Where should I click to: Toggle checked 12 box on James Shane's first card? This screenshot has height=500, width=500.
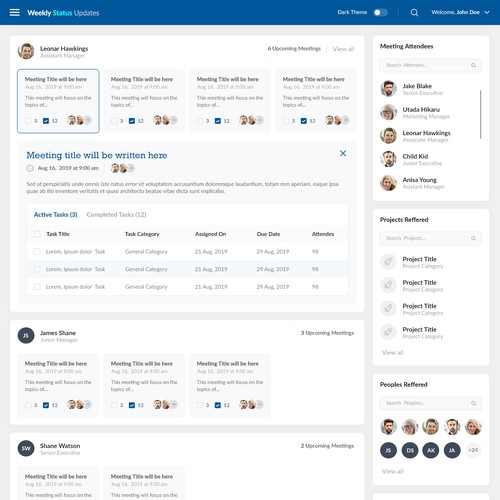tap(46, 405)
